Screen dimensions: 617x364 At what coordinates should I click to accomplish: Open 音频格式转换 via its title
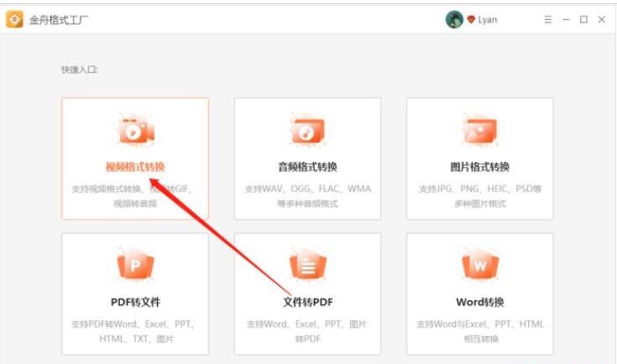307,166
